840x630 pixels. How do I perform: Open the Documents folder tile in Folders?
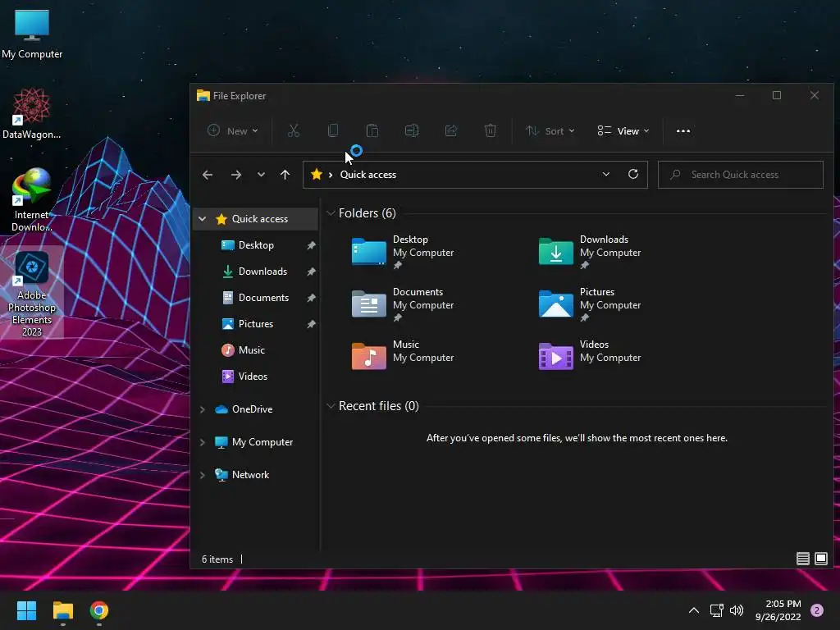coord(402,304)
